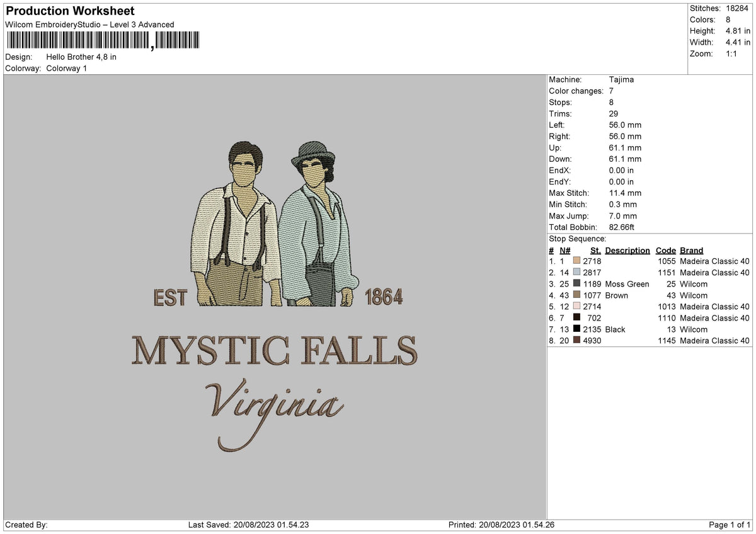Click the color swatch for thread 4930
Viewport: 756px width, 534px height.
pos(576,341)
